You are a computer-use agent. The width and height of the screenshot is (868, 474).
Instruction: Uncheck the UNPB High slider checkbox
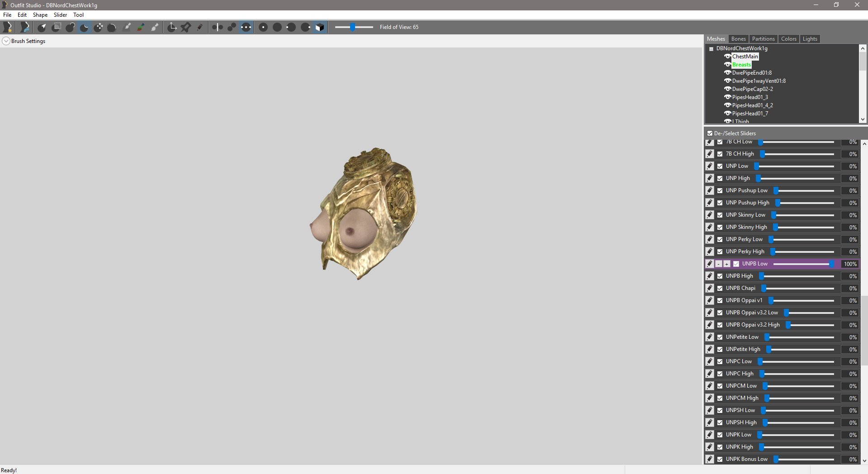click(720, 276)
